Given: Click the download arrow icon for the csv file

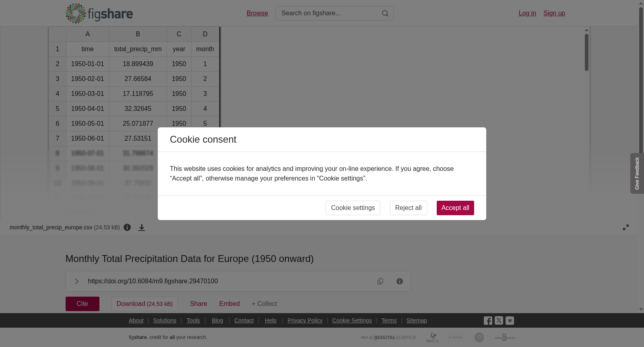Looking at the screenshot, I should (x=142, y=227).
